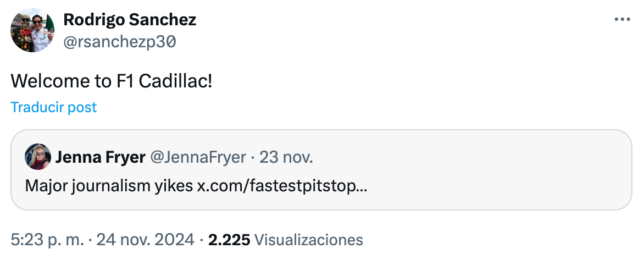Click the truncated ellipsis after fastestpitstop
The width and height of the screenshot is (644, 265).
[362, 185]
